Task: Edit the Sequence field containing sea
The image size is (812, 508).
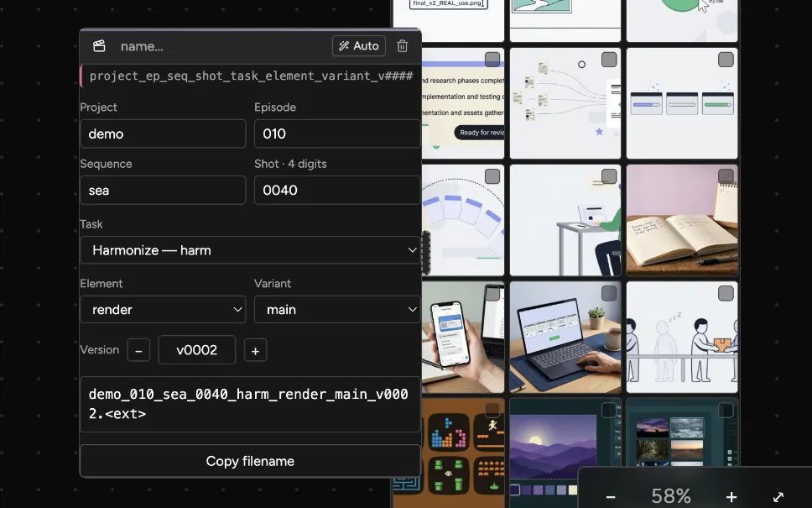Action: (163, 191)
